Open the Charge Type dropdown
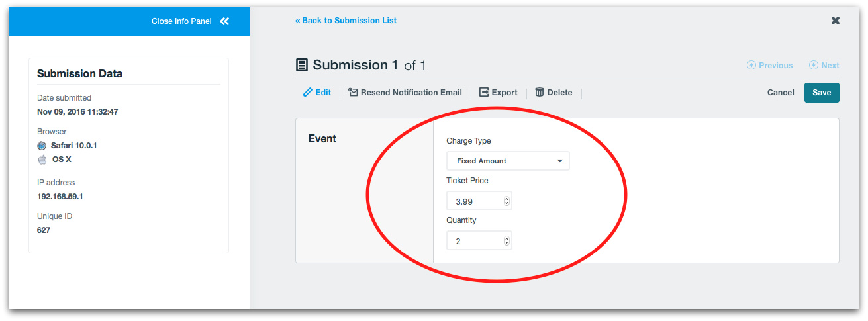 [508, 161]
